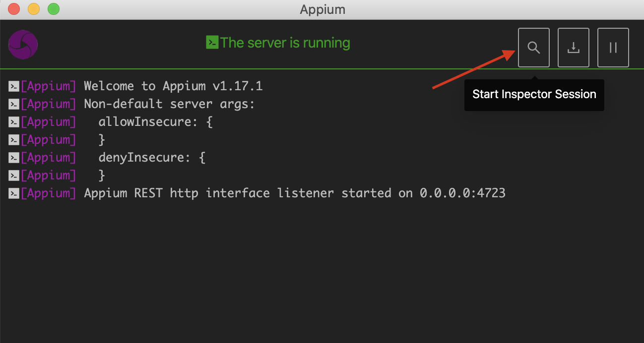Screen dimensions: 644x343
Task: Click the REST http interface listener log message
Action: tap(295, 193)
